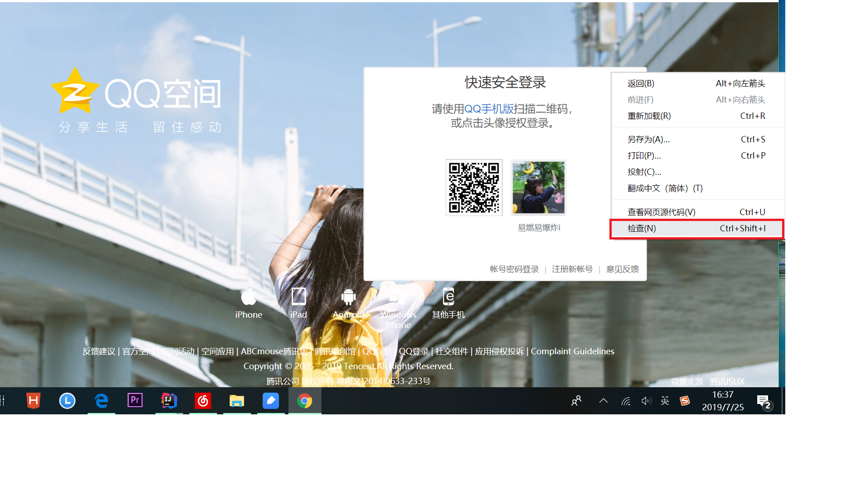Click the 其他手机 phone icon
Viewport: 868px width, 488px height.
pos(448,297)
